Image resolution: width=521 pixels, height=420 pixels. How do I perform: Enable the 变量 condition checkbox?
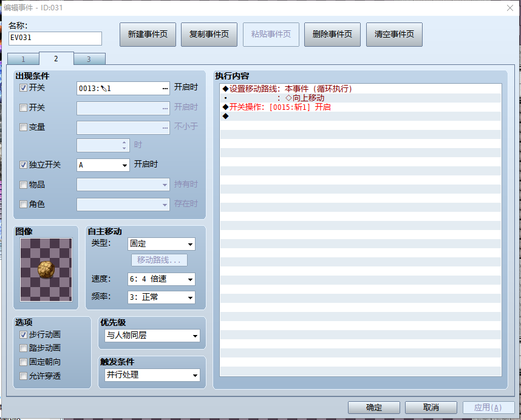click(23, 127)
